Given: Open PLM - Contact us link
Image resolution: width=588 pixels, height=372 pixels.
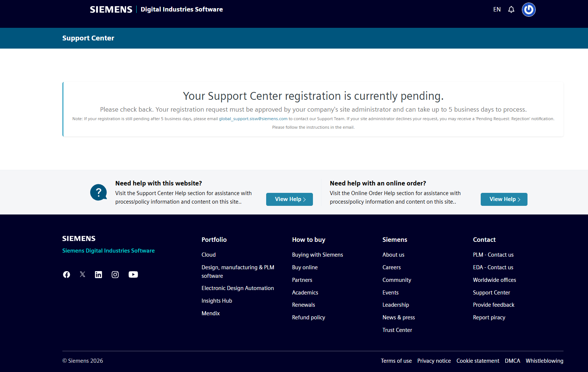Looking at the screenshot, I should point(493,255).
